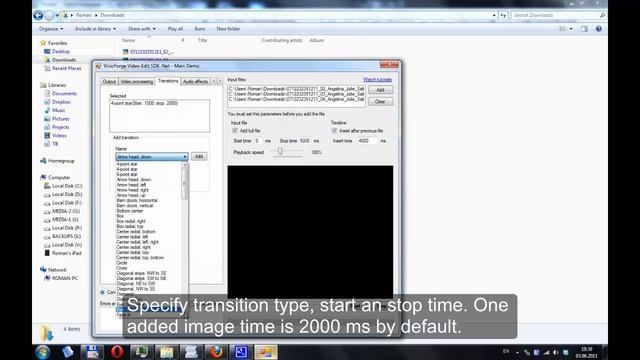Viewport: 640px width, 360px height.
Task: Click Add button next to transition Name
Action: 199,156
